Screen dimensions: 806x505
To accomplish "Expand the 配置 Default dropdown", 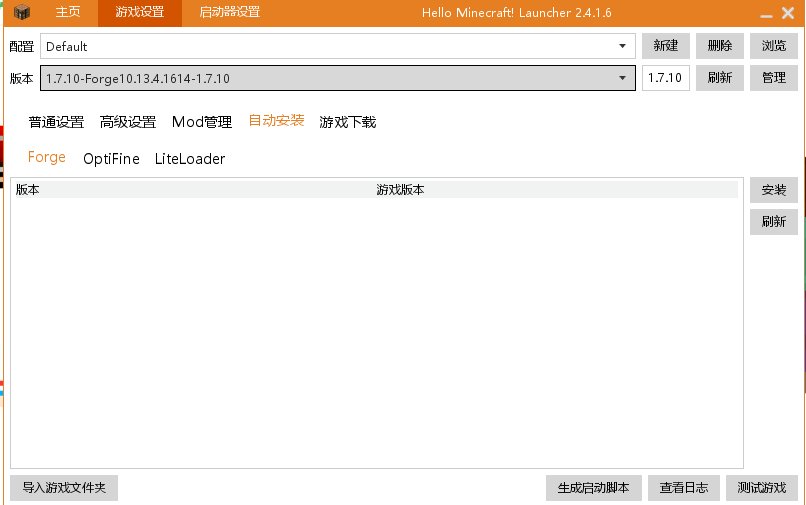I will pyautogui.click(x=338, y=46).
